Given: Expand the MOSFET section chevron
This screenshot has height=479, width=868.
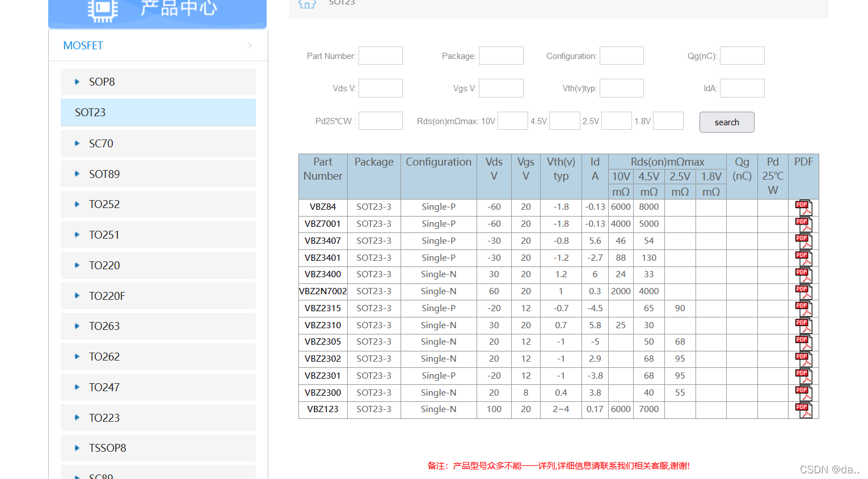Looking at the screenshot, I should 250,45.
